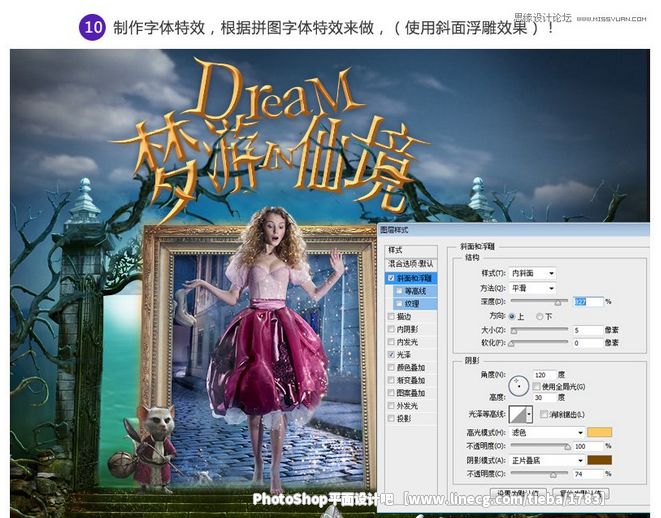Screen dimensions: 661x518
Task: Click the 大小 size slider handle
Action: [514, 331]
